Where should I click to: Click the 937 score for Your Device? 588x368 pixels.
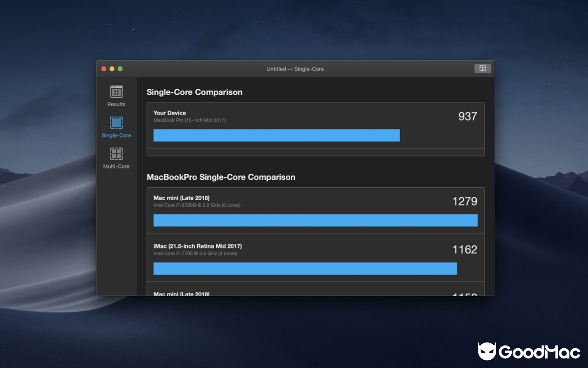click(467, 116)
